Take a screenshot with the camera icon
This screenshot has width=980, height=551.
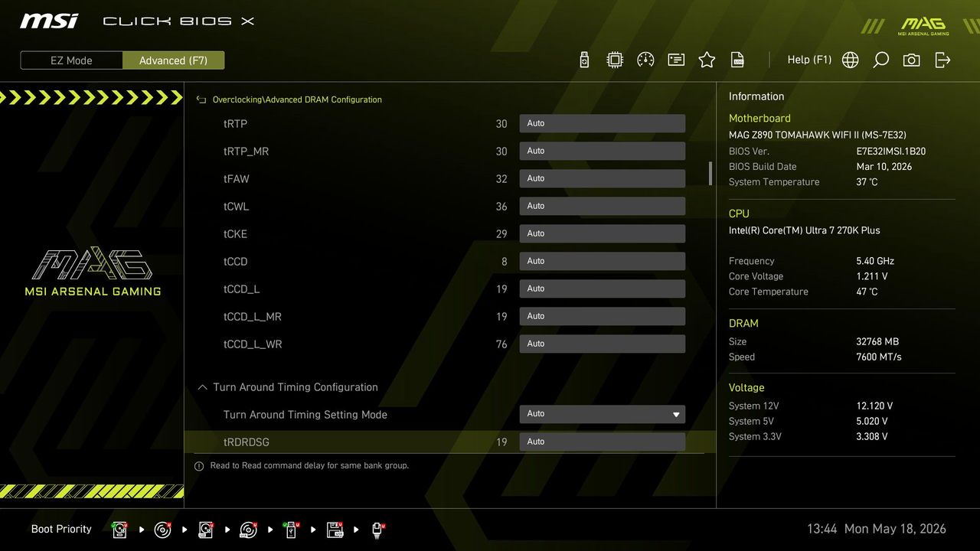(912, 60)
